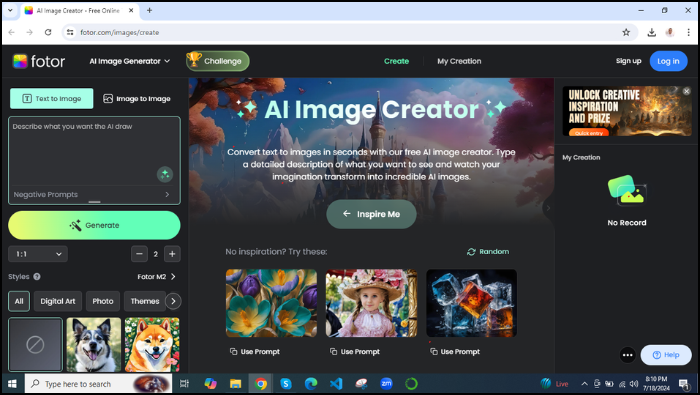Open the My Creation tab
This screenshot has height=395, width=700.
pos(459,61)
